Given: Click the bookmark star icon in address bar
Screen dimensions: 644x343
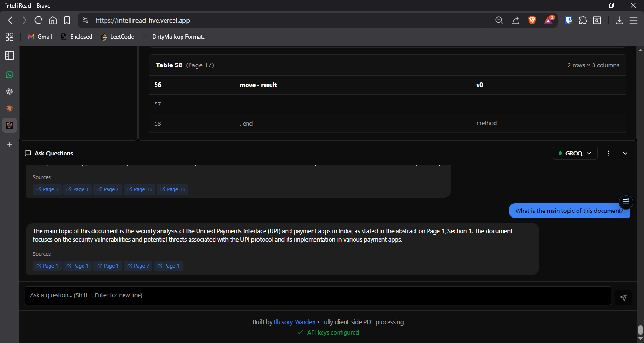Looking at the screenshot, I should pos(67,20).
